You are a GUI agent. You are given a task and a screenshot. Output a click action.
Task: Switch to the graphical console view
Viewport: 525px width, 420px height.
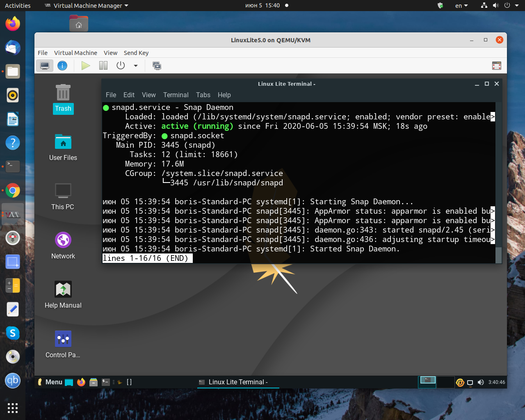coord(44,66)
